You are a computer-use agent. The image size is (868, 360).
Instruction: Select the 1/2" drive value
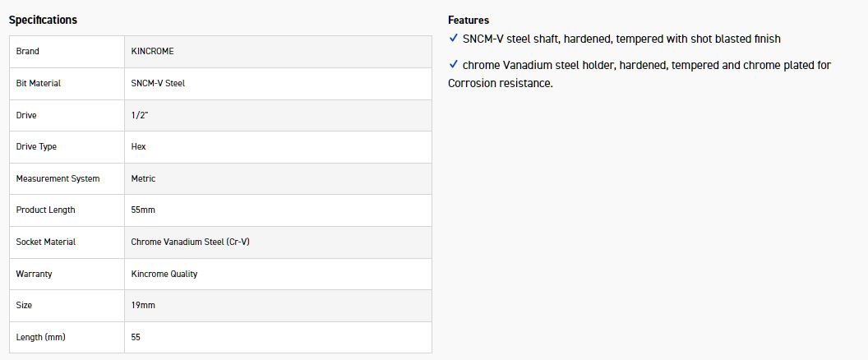[139, 115]
